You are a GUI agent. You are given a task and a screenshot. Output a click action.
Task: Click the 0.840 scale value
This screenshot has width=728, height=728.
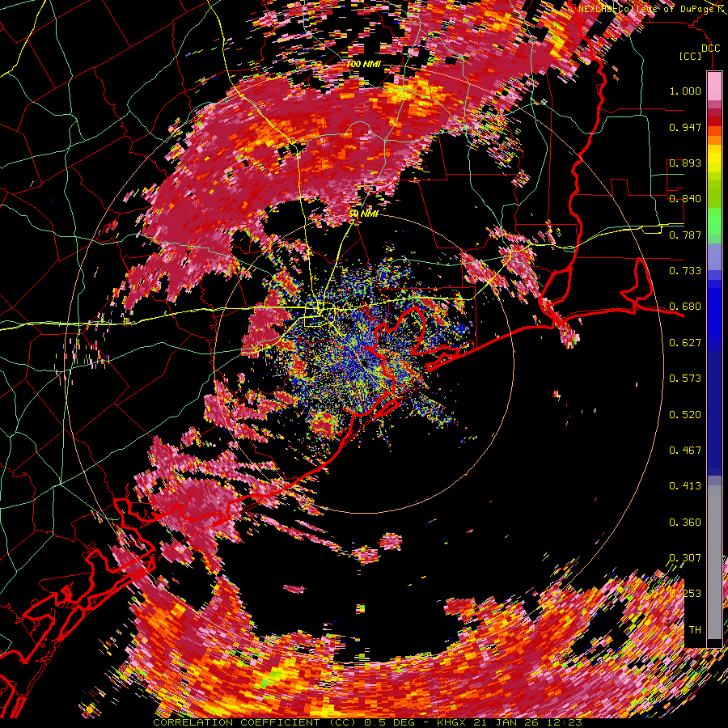685,199
